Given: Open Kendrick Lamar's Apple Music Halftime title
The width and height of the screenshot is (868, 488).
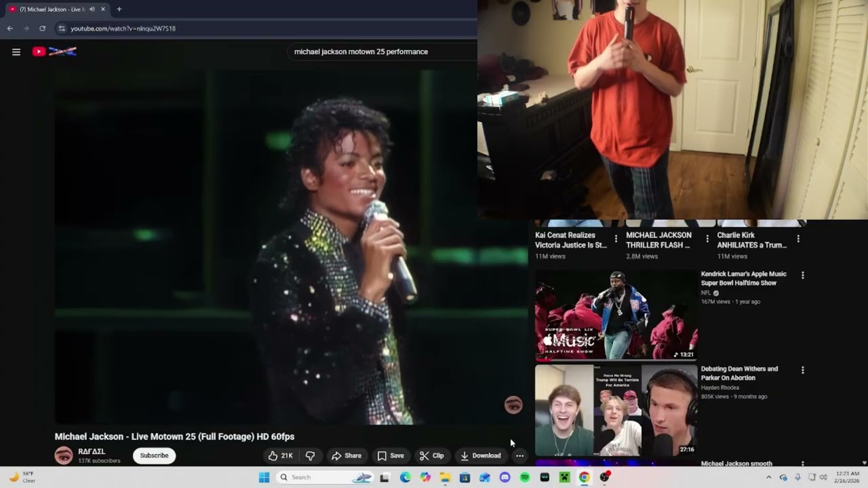Looking at the screenshot, I should [x=744, y=279].
